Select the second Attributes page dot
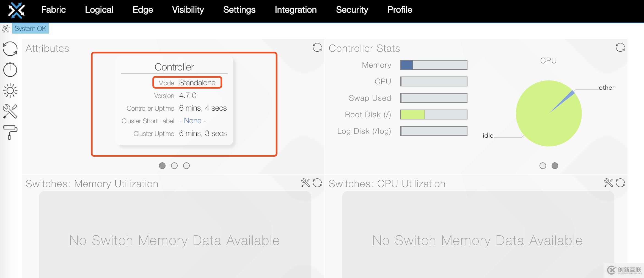This screenshot has width=644, height=278. (x=174, y=166)
